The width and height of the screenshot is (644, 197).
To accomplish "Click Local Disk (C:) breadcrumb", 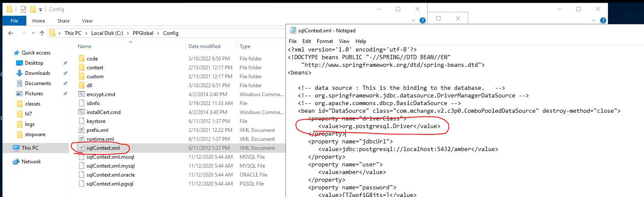I will [x=107, y=33].
